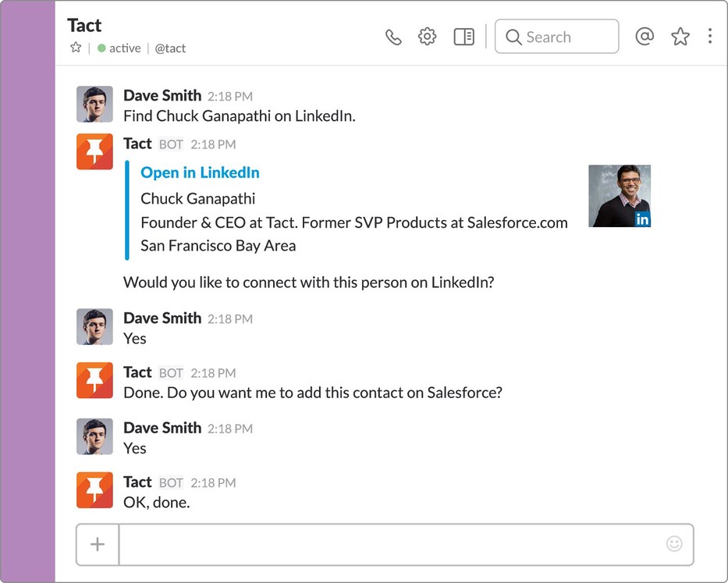Screen dimensions: 728x583
Task: Click the message input field
Action: (390, 544)
